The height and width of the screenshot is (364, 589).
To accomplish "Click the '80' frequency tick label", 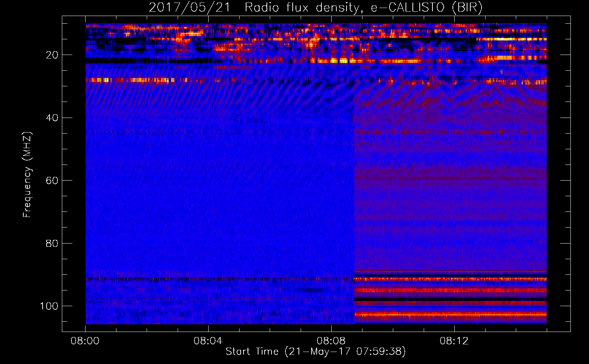I will (52, 243).
